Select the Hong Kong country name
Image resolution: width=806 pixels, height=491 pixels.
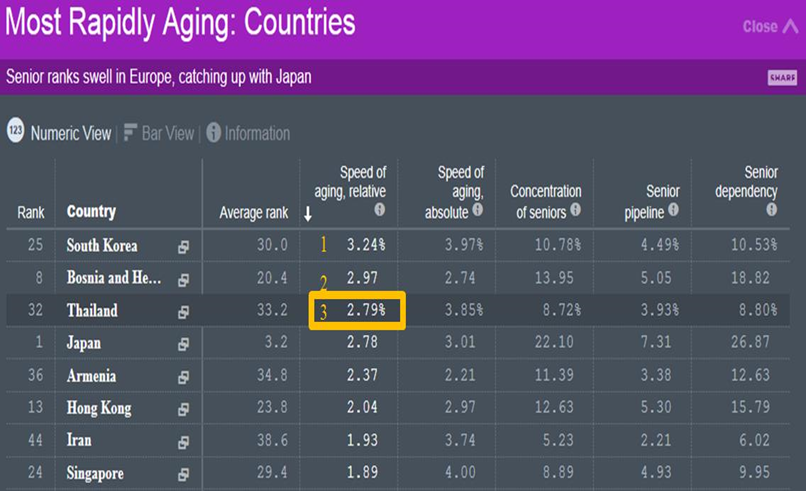(x=99, y=408)
